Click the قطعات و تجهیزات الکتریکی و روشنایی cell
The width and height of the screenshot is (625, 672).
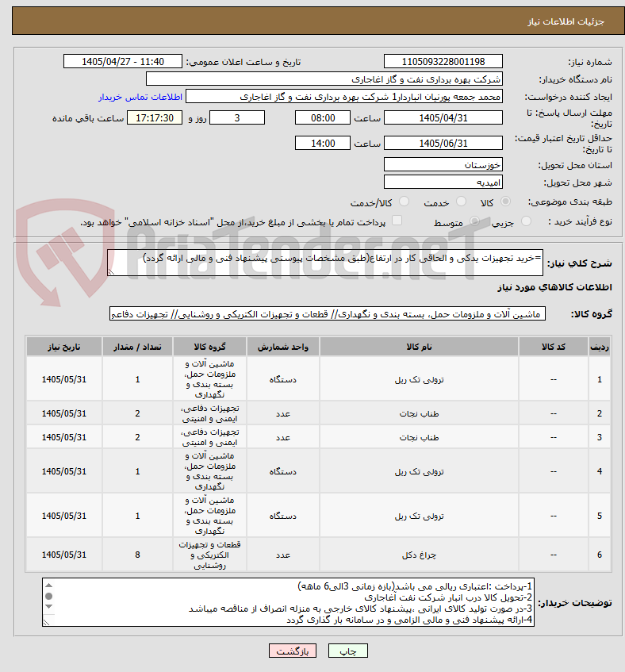tap(209, 555)
